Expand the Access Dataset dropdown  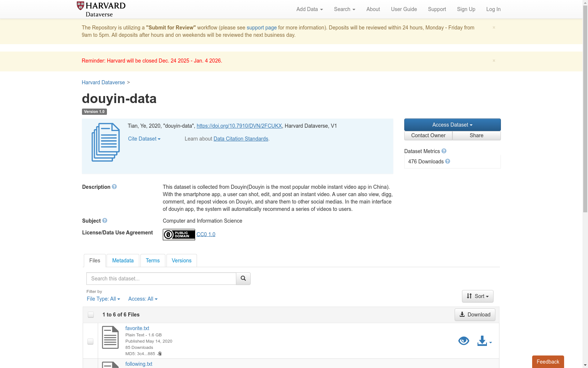tap(452, 125)
